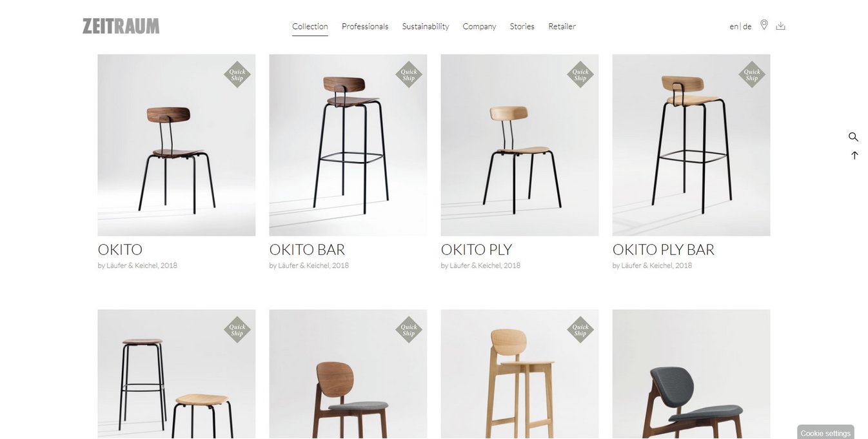
Task: Open the OKITO PLY product title link
Action: point(477,250)
